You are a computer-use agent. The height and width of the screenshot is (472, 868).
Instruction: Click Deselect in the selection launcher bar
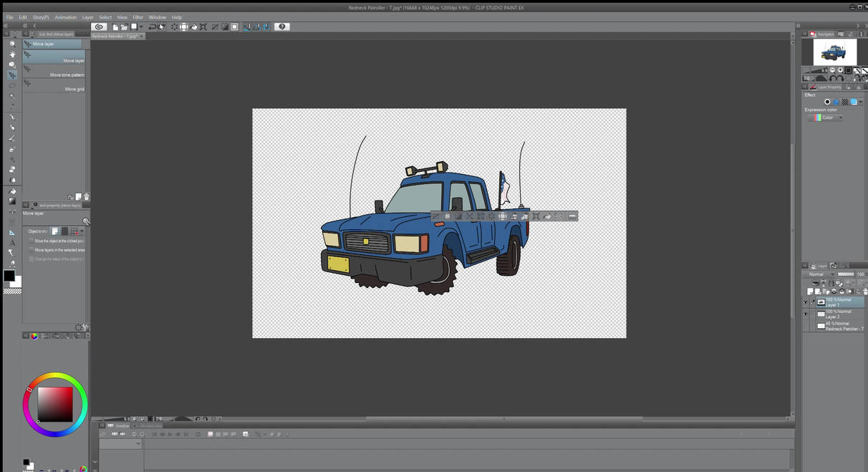coord(436,216)
